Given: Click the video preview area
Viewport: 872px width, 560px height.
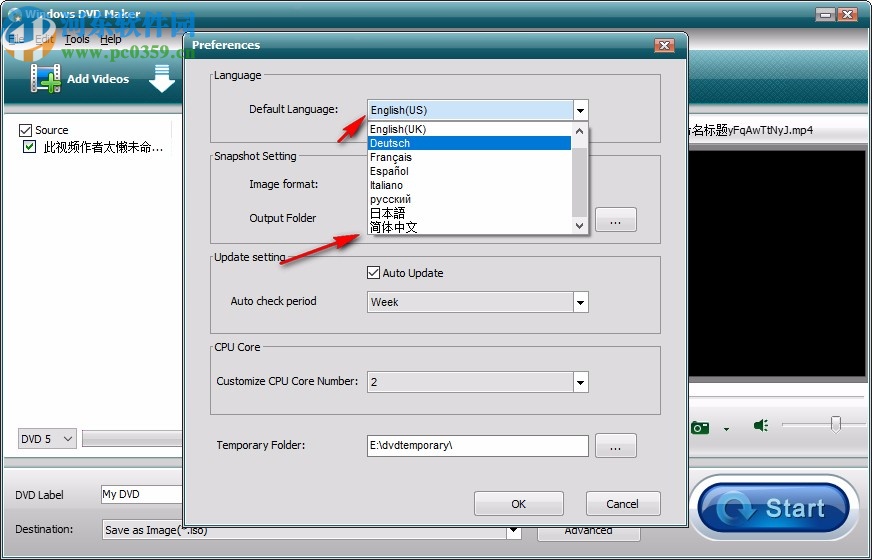Looking at the screenshot, I should point(777,264).
